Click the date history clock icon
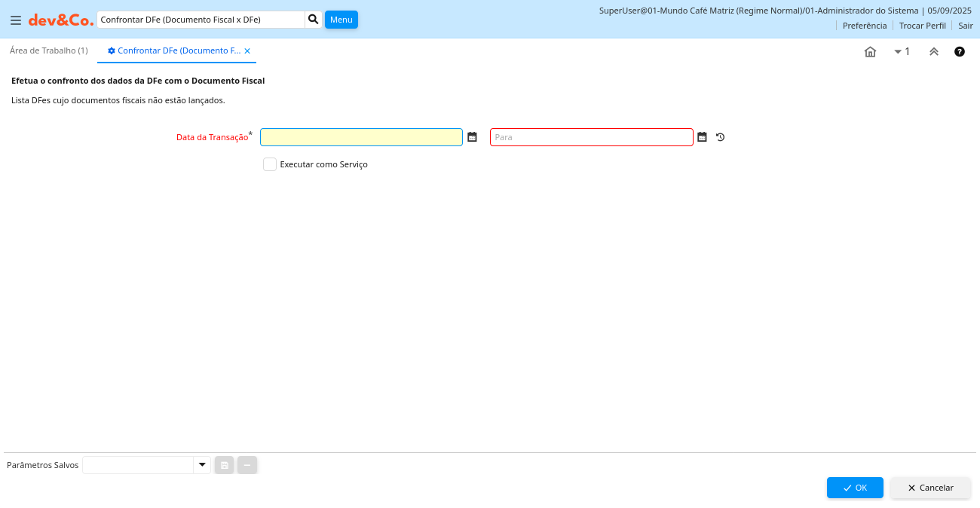The width and height of the screenshot is (980, 508). click(720, 137)
